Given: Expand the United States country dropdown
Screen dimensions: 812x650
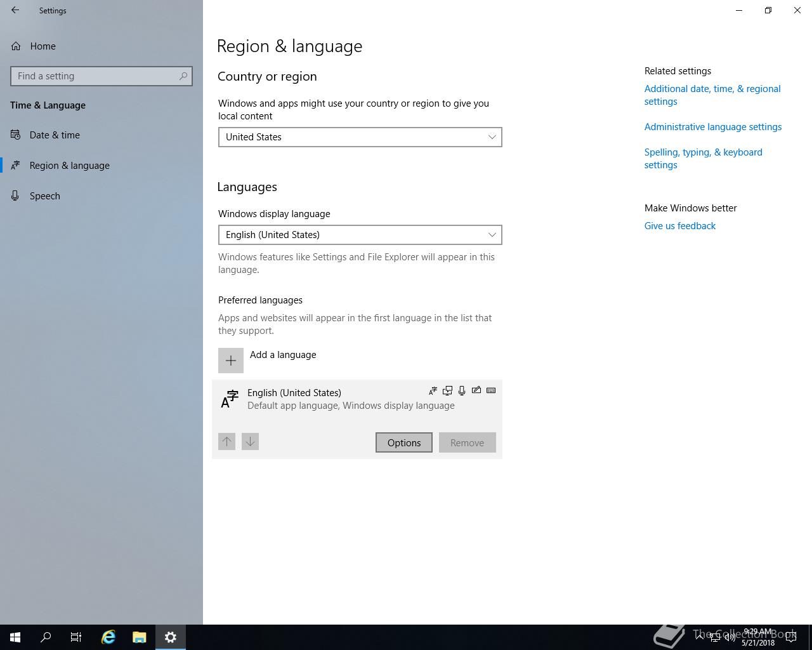Looking at the screenshot, I should [x=360, y=137].
